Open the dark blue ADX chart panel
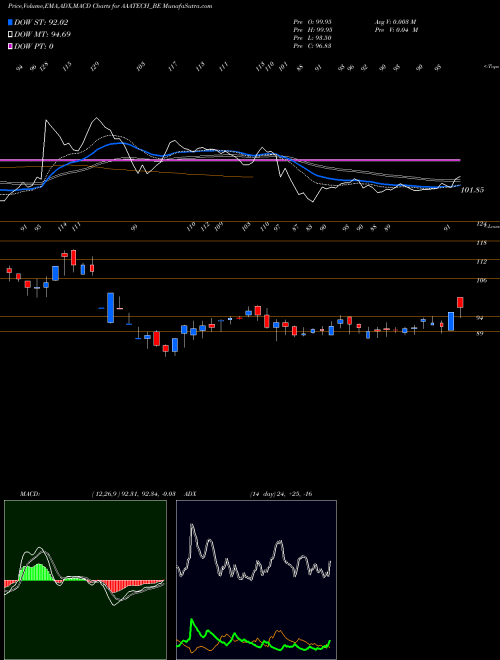The image size is (500, 660). 256,580
